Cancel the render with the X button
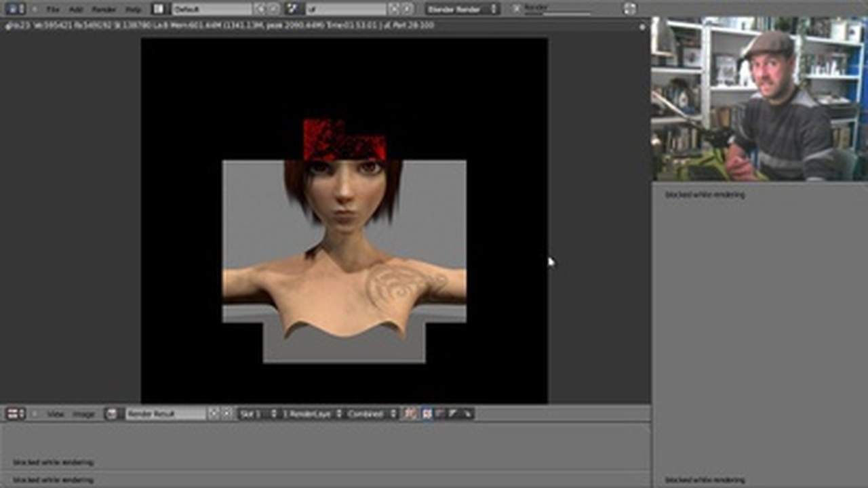Screen dimensions: 868x488 click(517, 9)
